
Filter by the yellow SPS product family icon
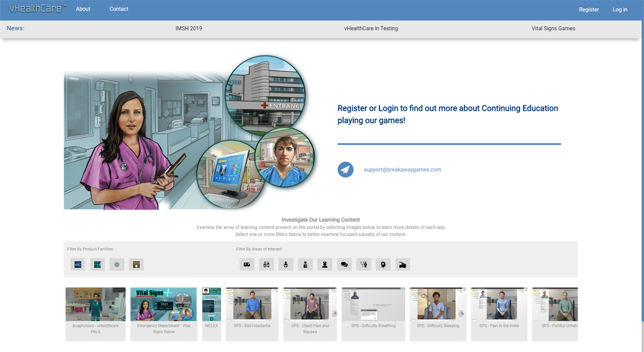pyautogui.click(x=136, y=265)
